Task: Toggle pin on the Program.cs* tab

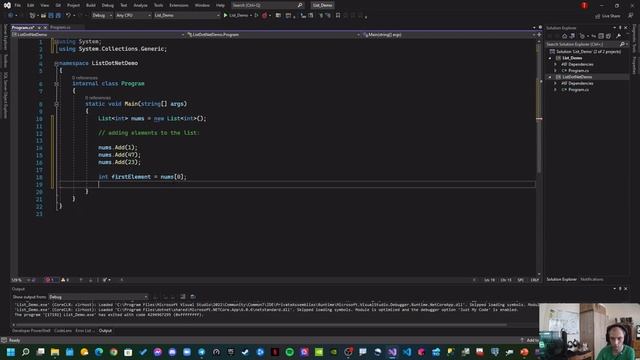Action: [39, 27]
